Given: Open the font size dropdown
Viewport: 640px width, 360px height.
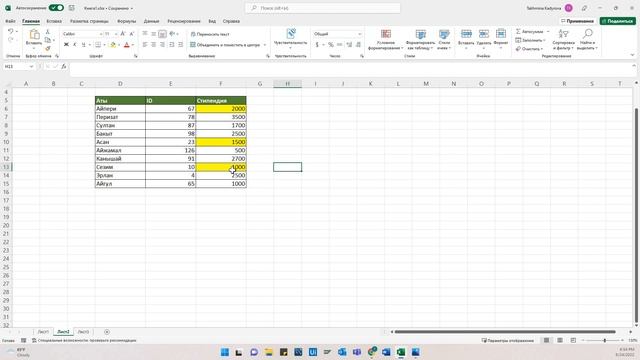Looking at the screenshot, I should 116,34.
